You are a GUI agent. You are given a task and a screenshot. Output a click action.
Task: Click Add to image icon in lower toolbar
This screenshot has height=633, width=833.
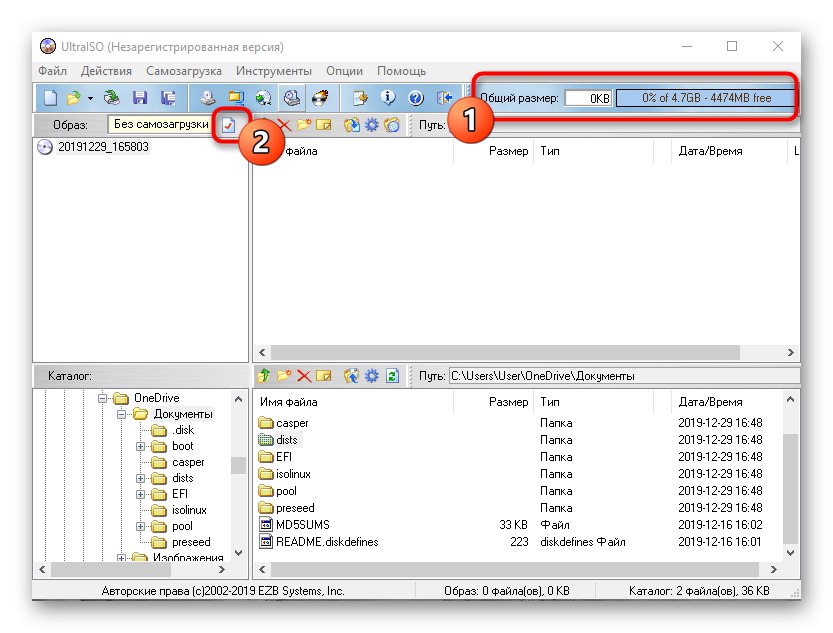(x=351, y=376)
